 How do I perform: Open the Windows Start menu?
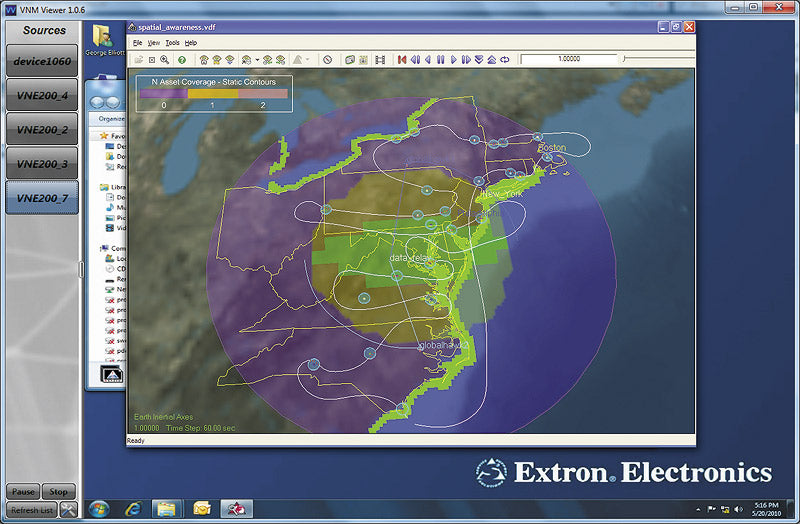tap(99, 509)
